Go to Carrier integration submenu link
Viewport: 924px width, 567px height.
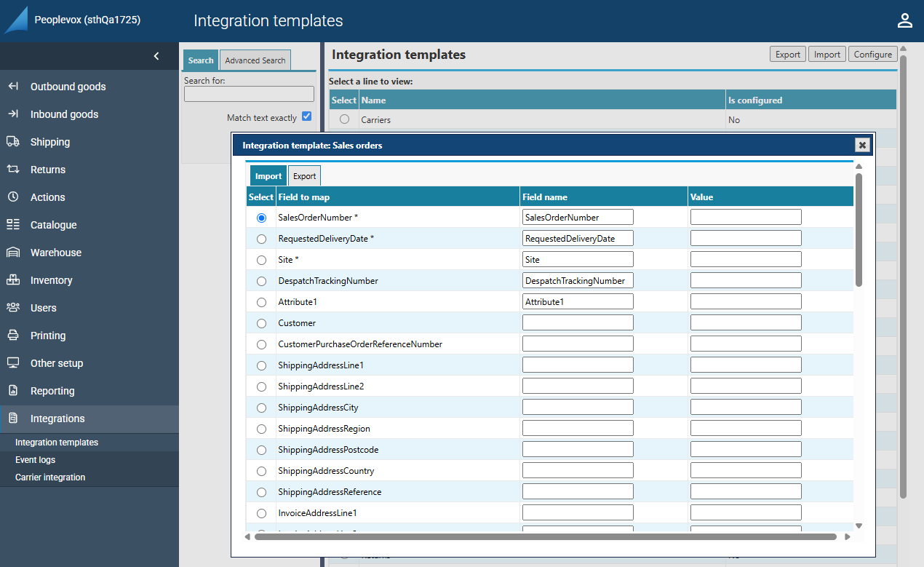tap(50, 477)
